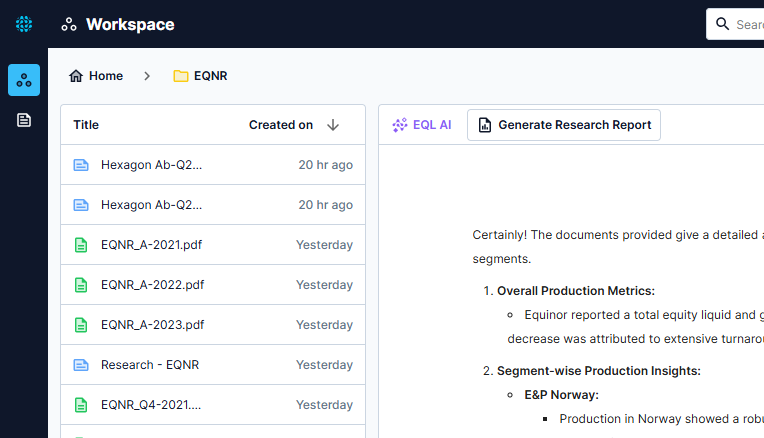Click the E&P Norway bullet text
This screenshot has width=764, height=438.
click(x=561, y=395)
